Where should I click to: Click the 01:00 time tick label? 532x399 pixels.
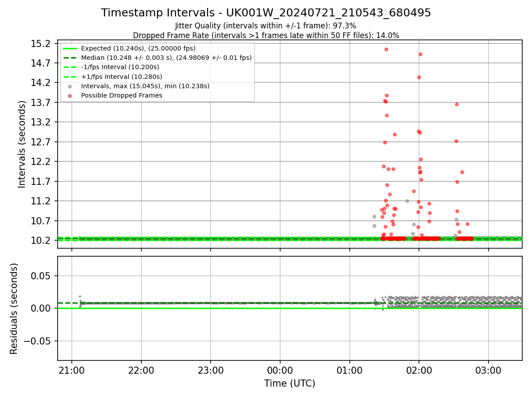(x=349, y=371)
